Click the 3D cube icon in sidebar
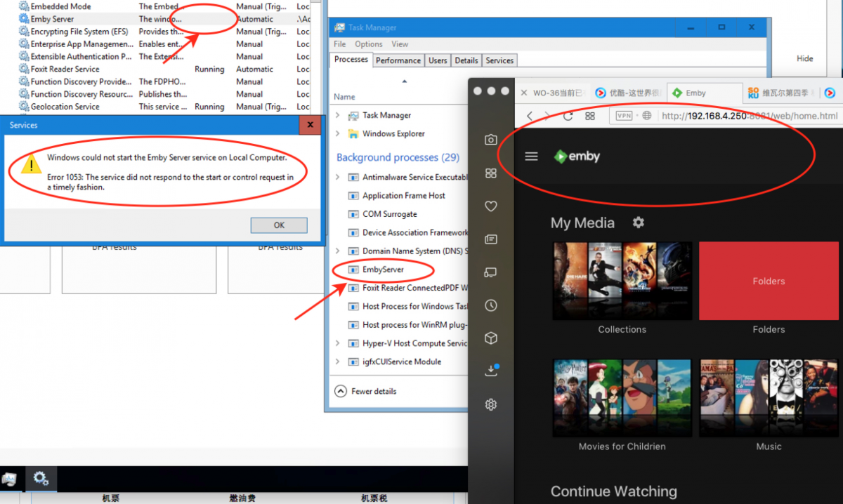 (491, 338)
